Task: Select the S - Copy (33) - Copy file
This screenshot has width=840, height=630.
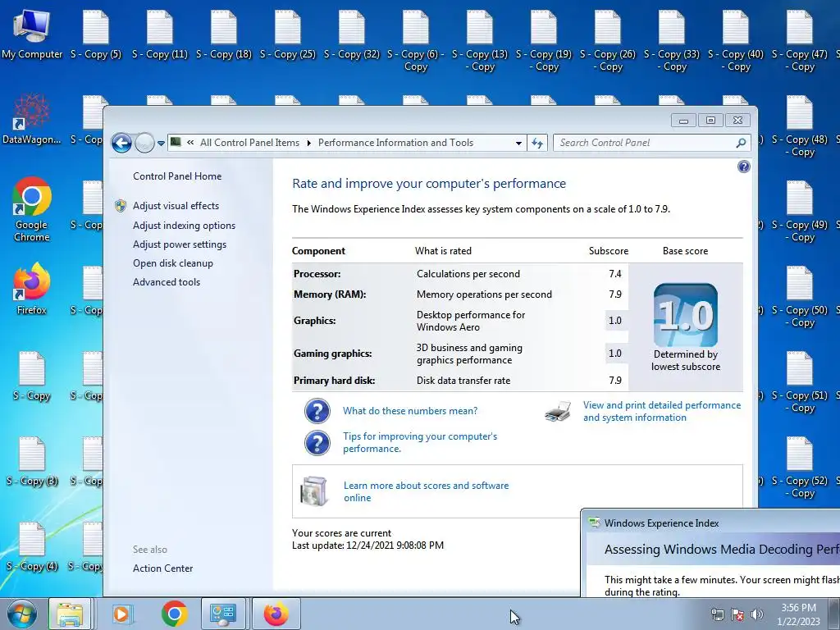Action: coord(672,41)
